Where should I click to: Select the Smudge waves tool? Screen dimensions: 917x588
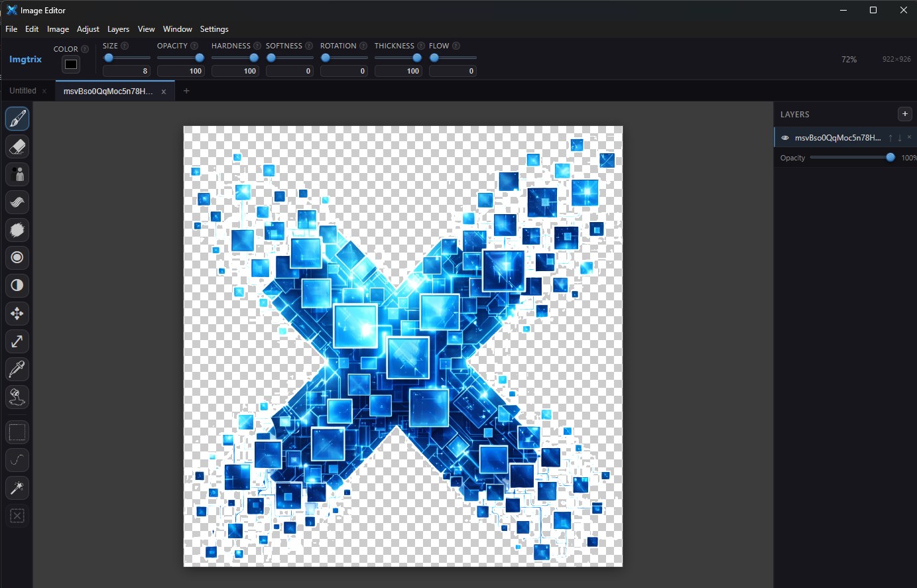click(17, 202)
